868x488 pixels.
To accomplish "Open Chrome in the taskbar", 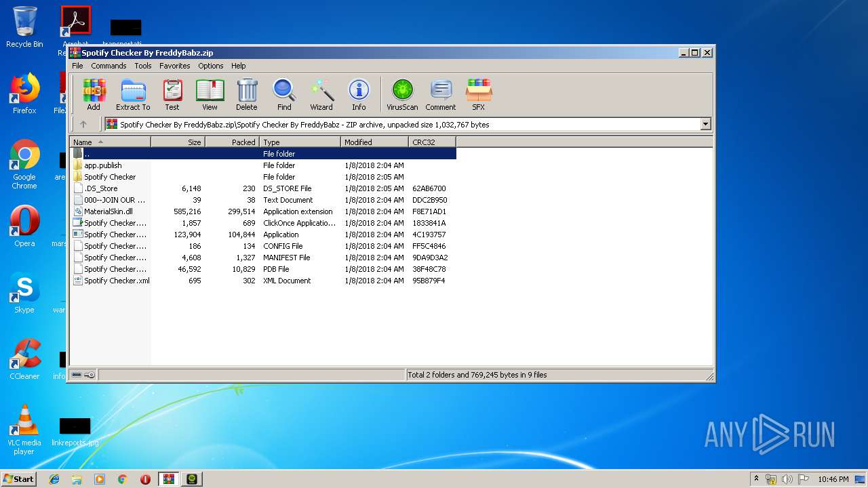I will (x=123, y=479).
